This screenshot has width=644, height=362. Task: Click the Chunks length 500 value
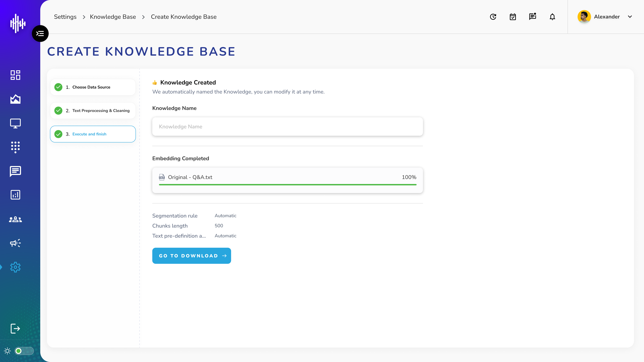tap(219, 226)
